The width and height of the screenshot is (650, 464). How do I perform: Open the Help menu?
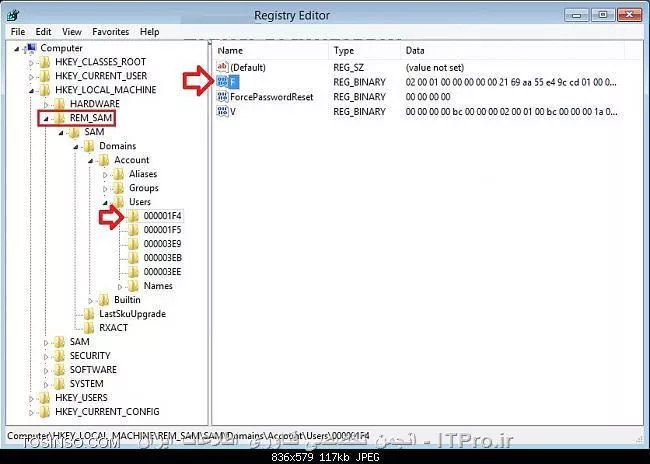[x=149, y=32]
